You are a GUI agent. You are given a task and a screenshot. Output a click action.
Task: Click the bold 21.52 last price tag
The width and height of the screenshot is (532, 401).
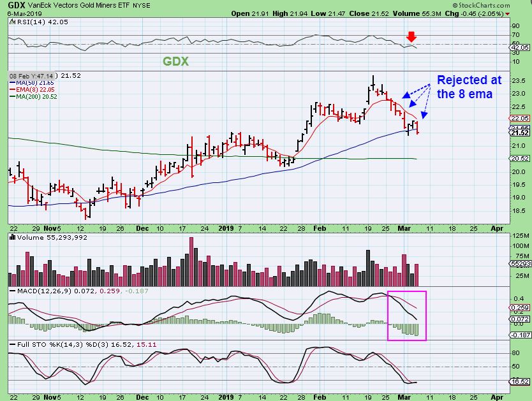pos(520,133)
